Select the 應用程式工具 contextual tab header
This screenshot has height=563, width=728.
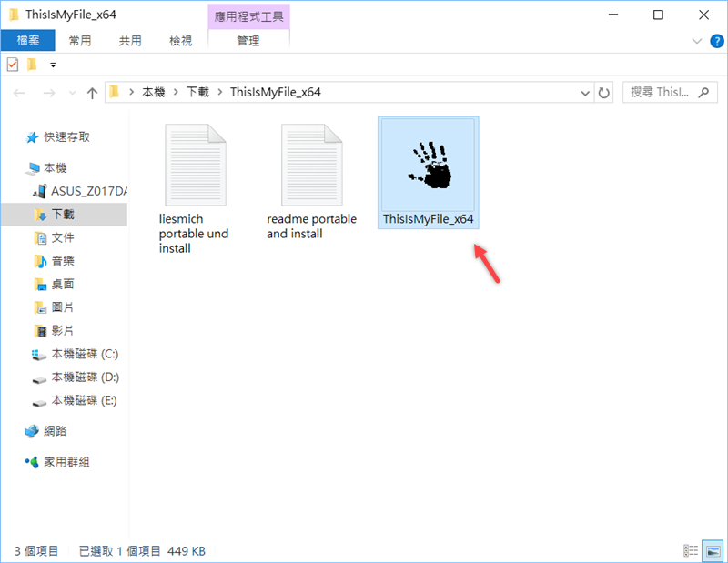248,16
